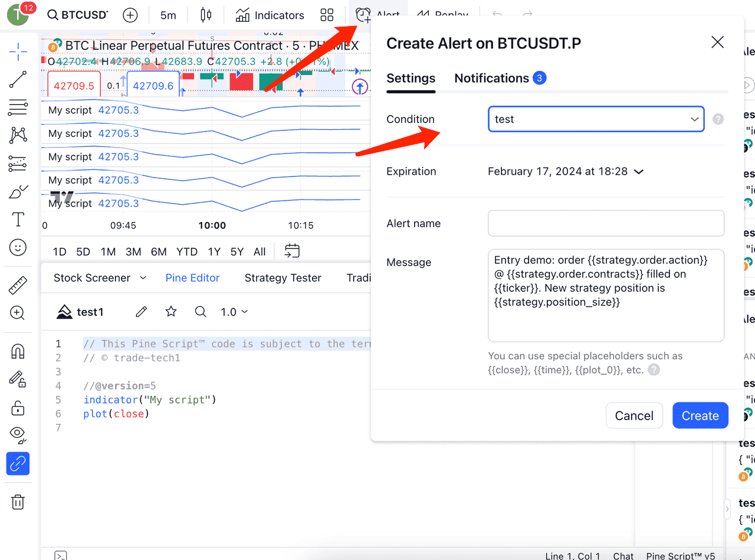Click the search icon in Pine Editor
Viewport: 755px width, 560px height.
tap(201, 312)
